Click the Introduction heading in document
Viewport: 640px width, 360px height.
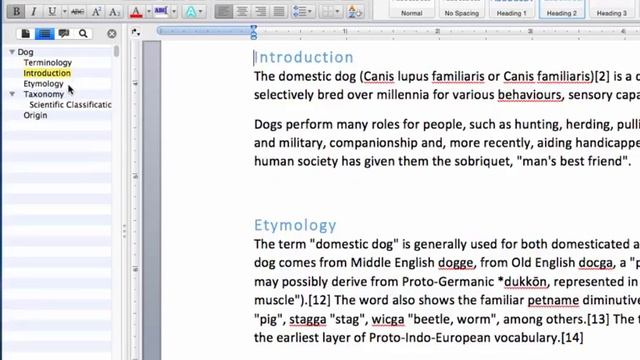point(304,57)
